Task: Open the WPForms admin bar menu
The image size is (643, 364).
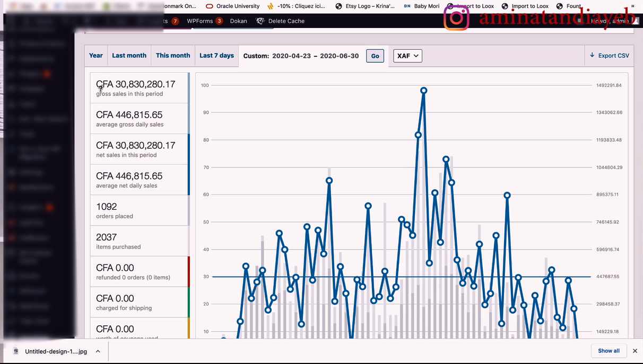Action: (x=200, y=21)
